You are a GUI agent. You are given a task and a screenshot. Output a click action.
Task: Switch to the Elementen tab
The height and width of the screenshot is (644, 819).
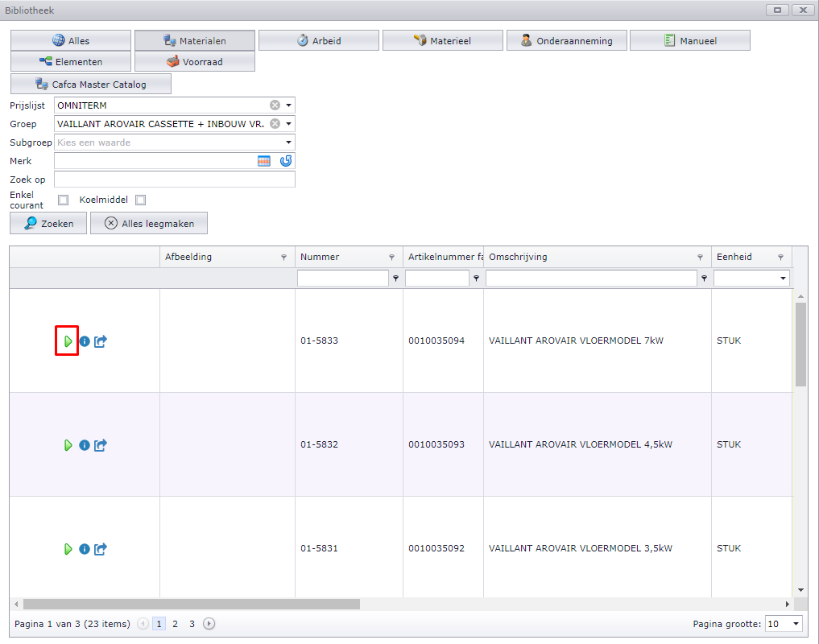(x=71, y=61)
